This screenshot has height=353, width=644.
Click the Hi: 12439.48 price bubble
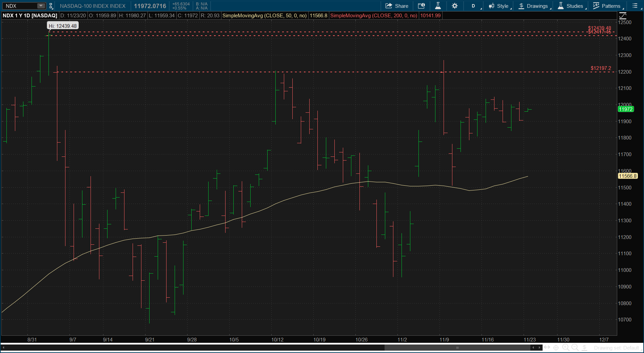coord(63,26)
